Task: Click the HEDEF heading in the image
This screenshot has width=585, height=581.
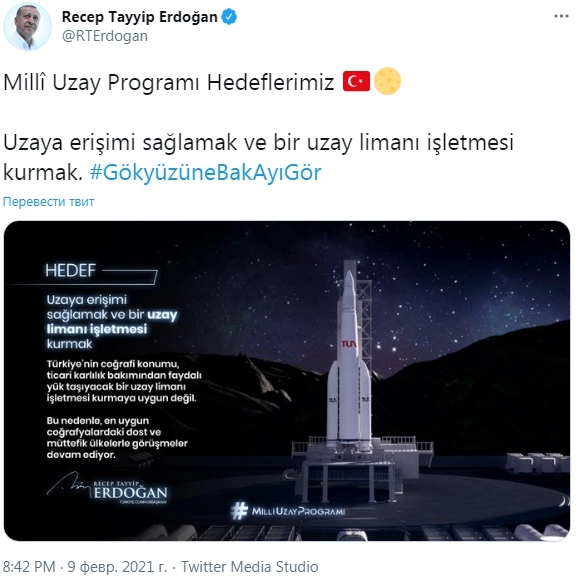Action: 71,271
